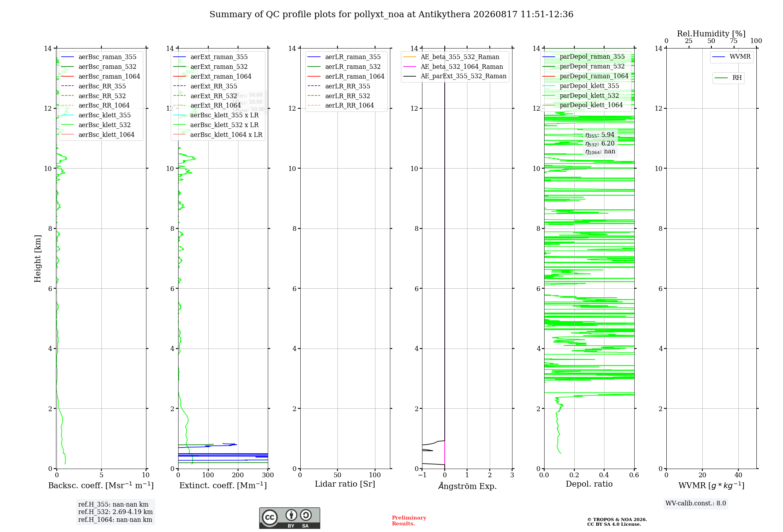783x532 pixels.
Task: Click legend entry aerBsc_klett_532 x LR
Action: [216, 125]
